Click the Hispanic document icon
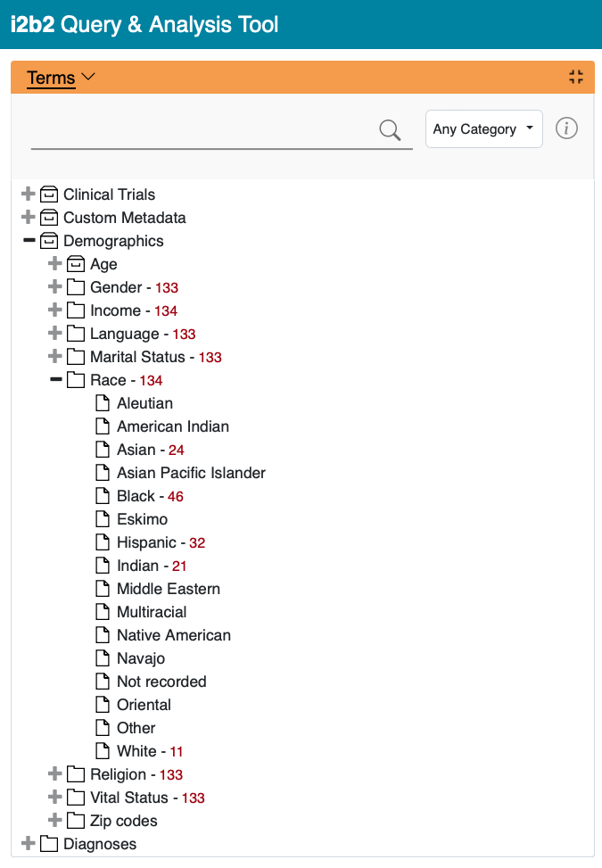 tap(103, 542)
